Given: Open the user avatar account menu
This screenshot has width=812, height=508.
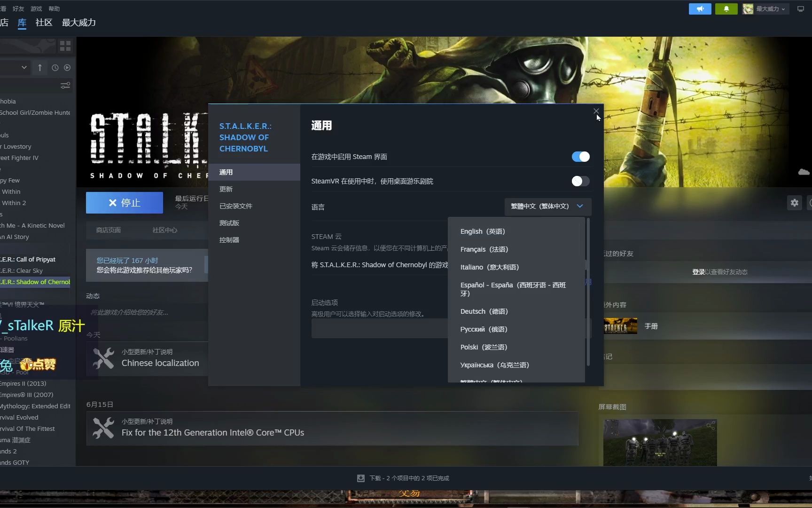Looking at the screenshot, I should [x=765, y=9].
